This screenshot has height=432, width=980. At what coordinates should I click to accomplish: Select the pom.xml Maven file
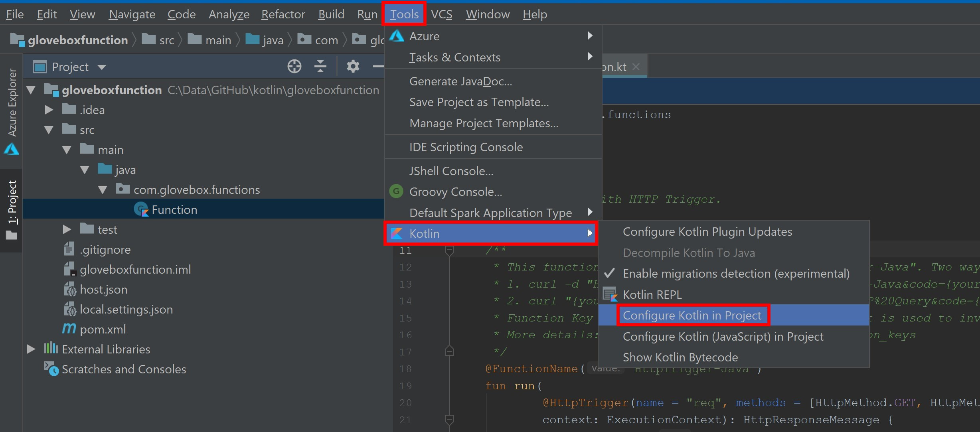click(x=103, y=329)
